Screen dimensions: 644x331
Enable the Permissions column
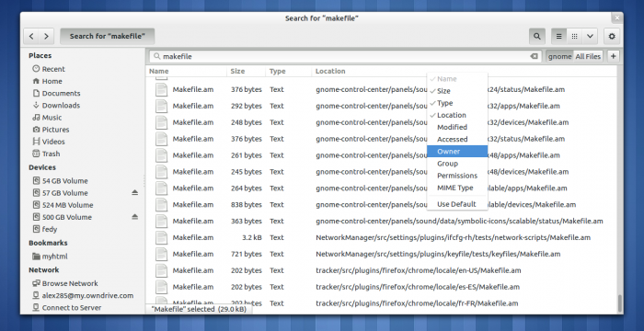click(457, 176)
